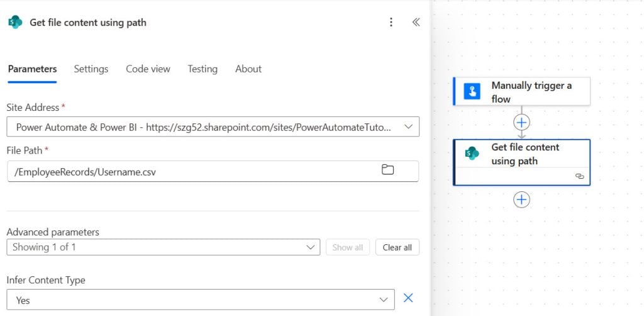Click the Site Address label
Screen dimensions: 644x316
[x=33, y=107]
